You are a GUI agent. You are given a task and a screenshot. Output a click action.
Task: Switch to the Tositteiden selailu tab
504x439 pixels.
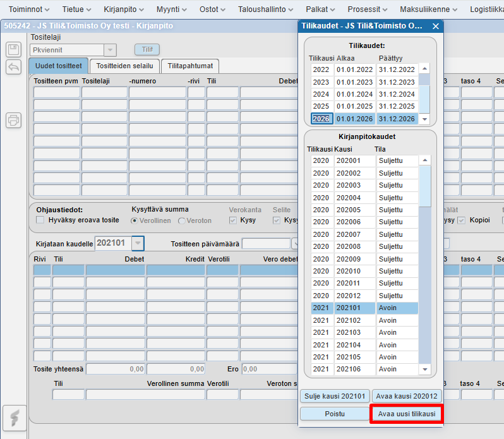coord(124,66)
